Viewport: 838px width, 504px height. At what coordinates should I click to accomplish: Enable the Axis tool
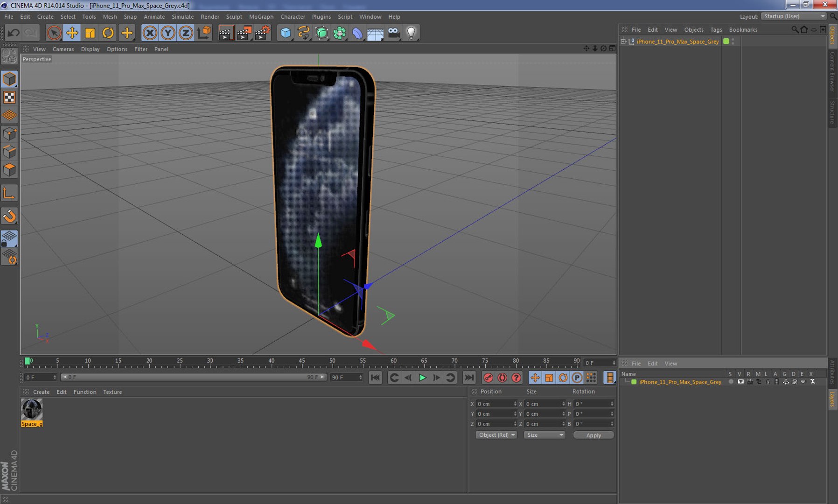click(x=9, y=193)
